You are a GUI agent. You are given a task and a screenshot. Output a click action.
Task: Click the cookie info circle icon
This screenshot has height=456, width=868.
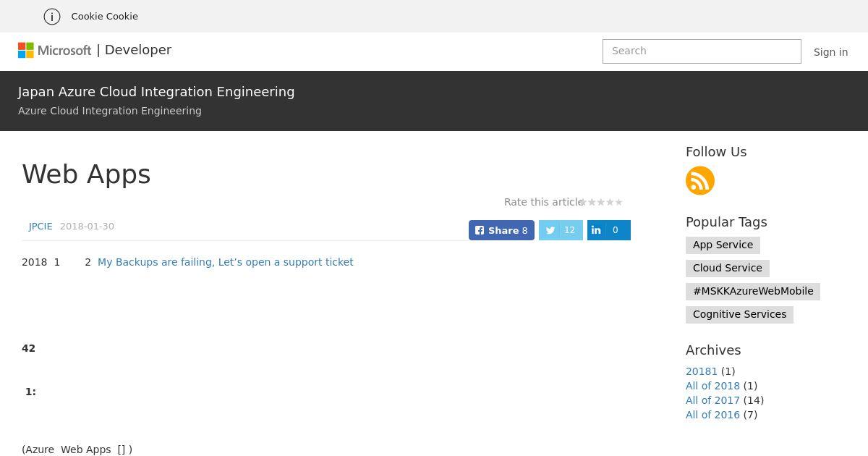pos(52,16)
